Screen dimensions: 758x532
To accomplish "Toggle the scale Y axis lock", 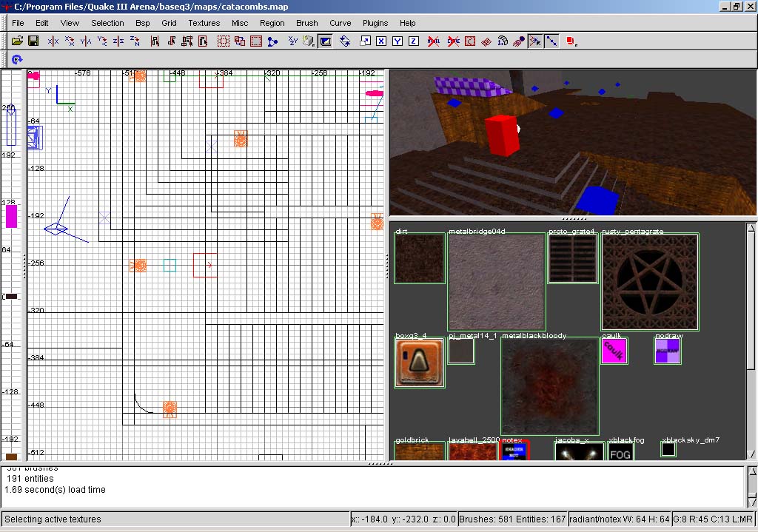I will (x=398, y=41).
